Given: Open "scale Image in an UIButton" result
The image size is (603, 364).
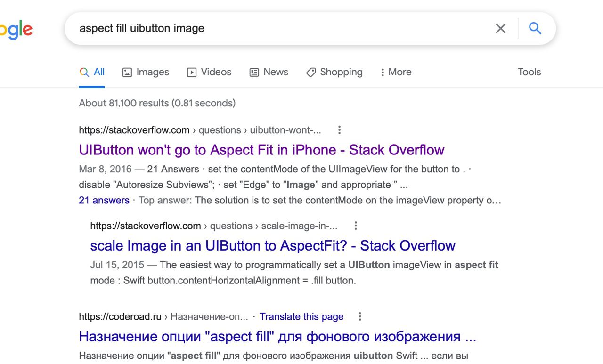Looking at the screenshot, I should [273, 246].
